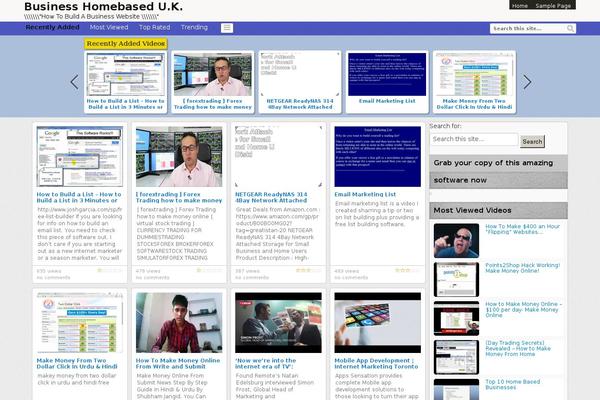Open grid thumbnail of Forex trader video
This screenshot has height=400, width=600.
[x=179, y=157]
